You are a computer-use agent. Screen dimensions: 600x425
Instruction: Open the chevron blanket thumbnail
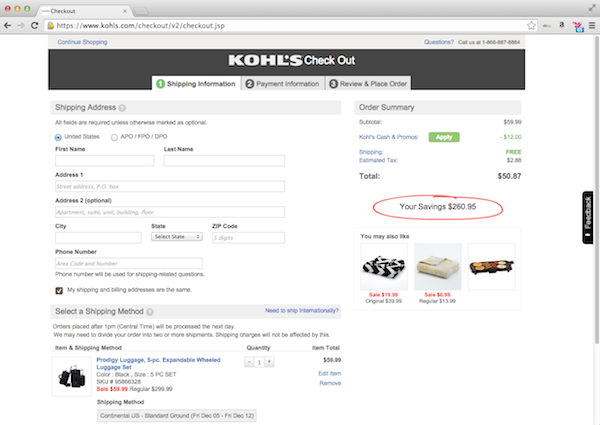(x=384, y=267)
